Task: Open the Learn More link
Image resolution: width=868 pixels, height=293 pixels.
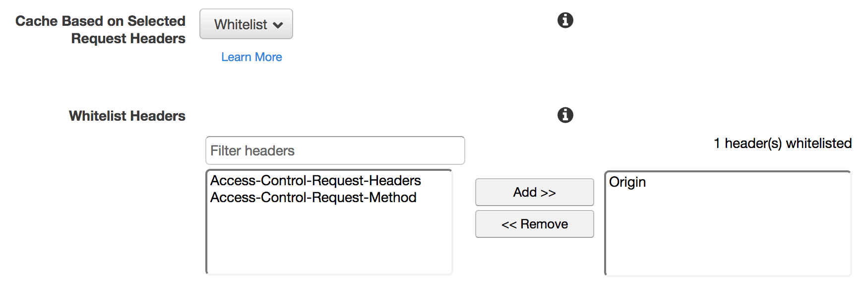Action: pos(251,57)
